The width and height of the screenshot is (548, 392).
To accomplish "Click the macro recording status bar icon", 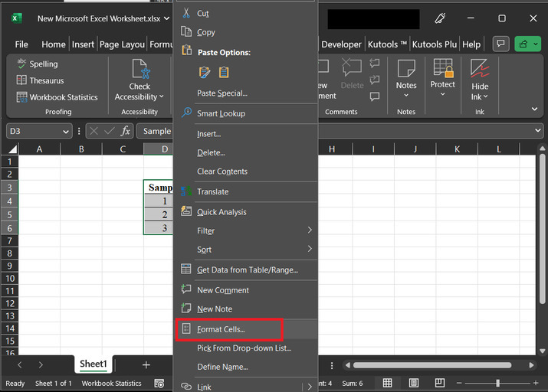I will click(159, 384).
